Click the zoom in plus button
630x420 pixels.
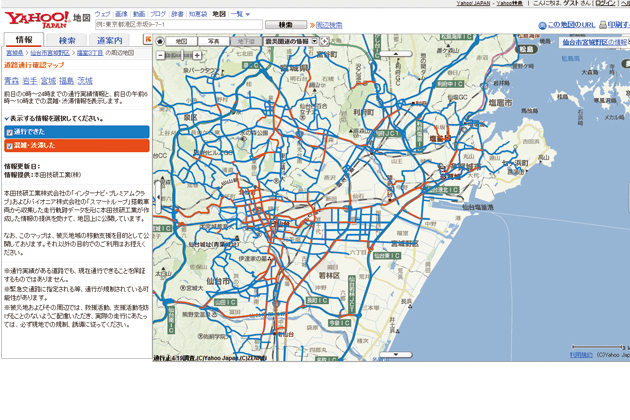pos(198,55)
